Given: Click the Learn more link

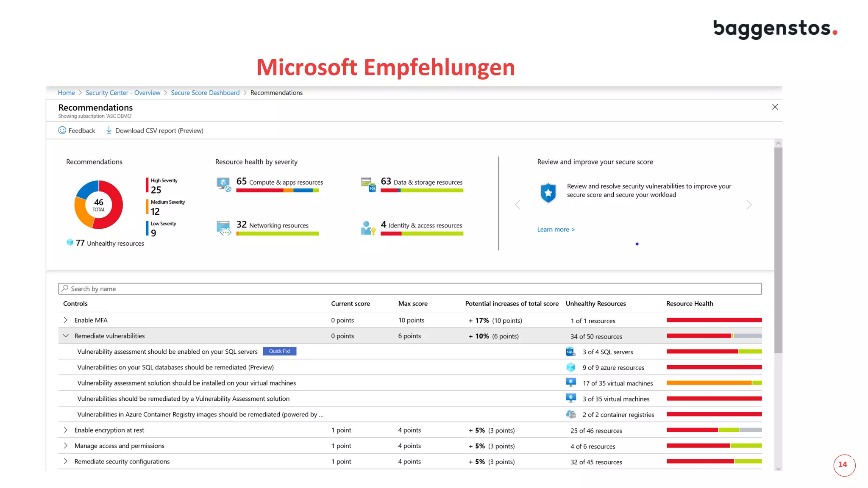Looking at the screenshot, I should pos(556,229).
